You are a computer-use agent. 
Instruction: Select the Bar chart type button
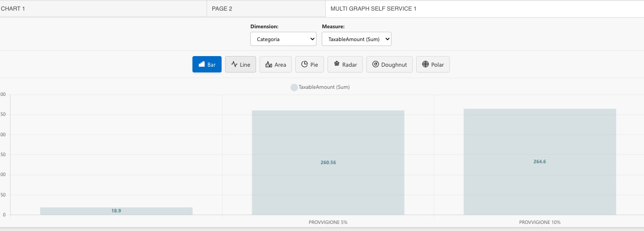click(x=207, y=64)
